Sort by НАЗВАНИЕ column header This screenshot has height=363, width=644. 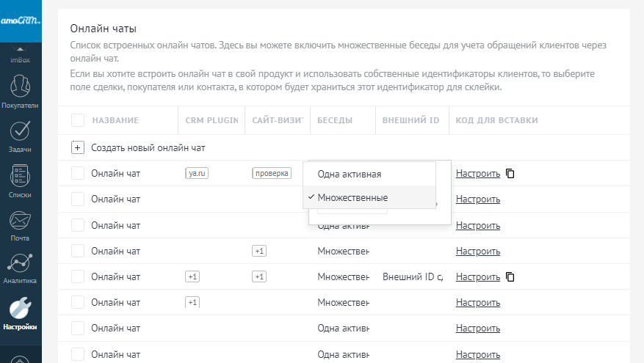115,120
